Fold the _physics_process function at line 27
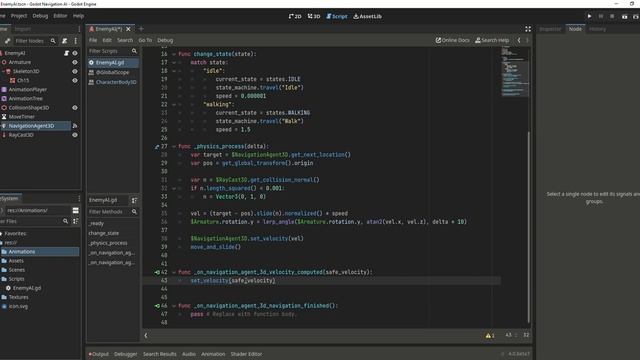This screenshot has height=360, width=640. click(174, 146)
